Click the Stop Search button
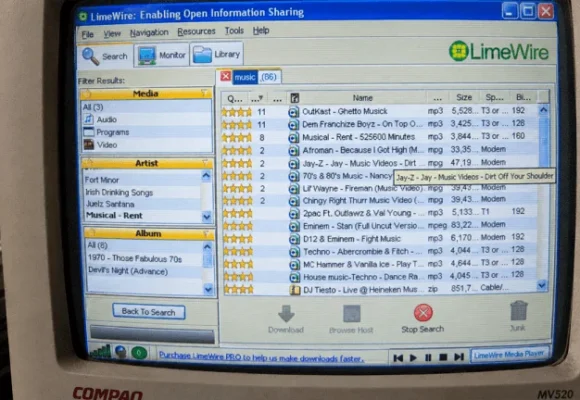The height and width of the screenshot is (400, 580). [x=423, y=319]
